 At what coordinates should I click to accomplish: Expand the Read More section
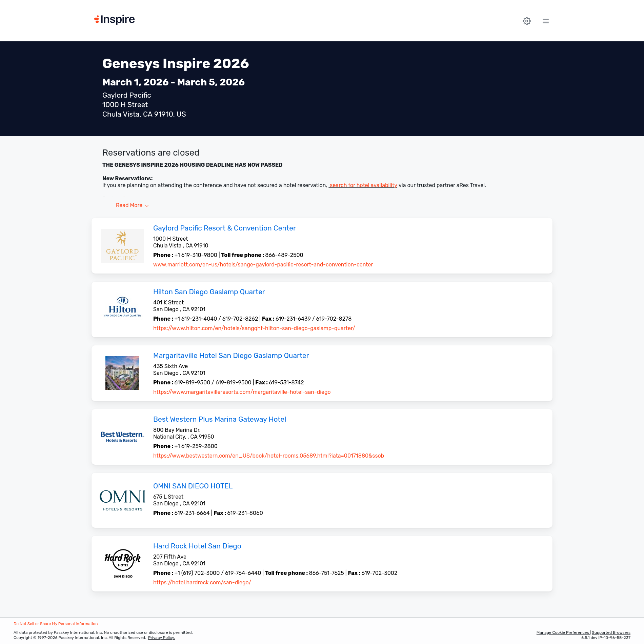[132, 205]
